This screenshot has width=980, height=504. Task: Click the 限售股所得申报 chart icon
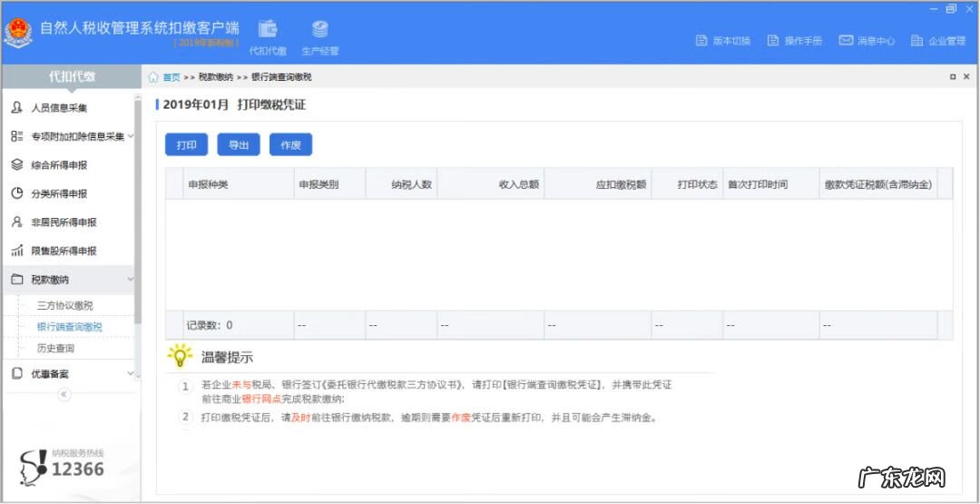coord(17,251)
